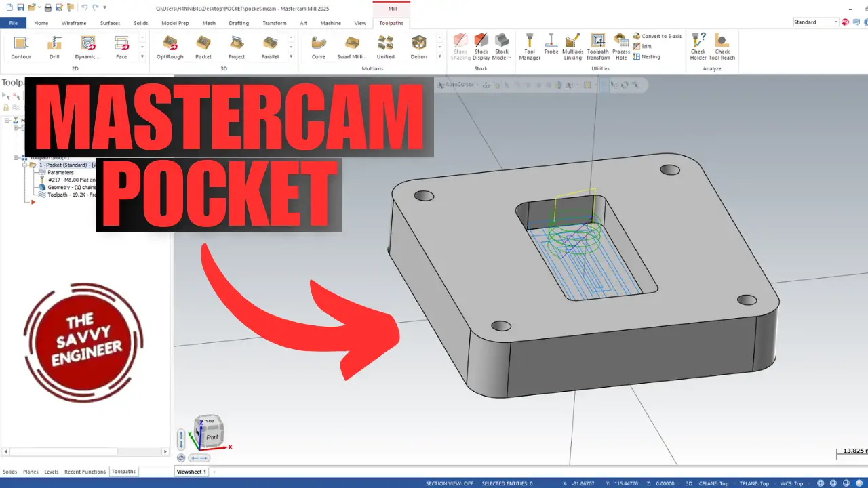Screen dimensions: 868x488
Task: Select the Viewsheet-1 tab
Action: pyautogui.click(x=191, y=472)
